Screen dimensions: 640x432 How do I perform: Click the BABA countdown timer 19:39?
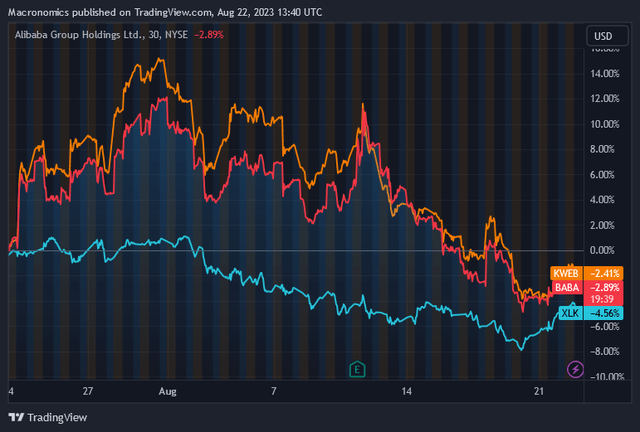(x=603, y=299)
